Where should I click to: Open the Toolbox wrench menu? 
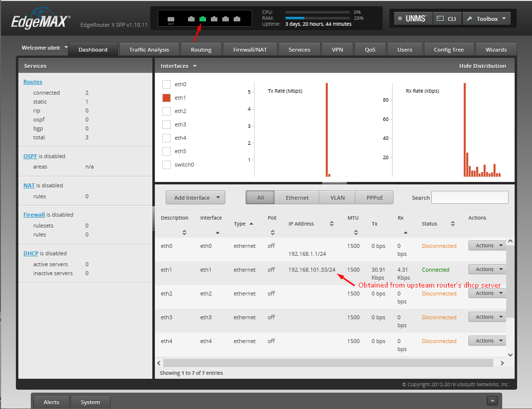point(486,19)
